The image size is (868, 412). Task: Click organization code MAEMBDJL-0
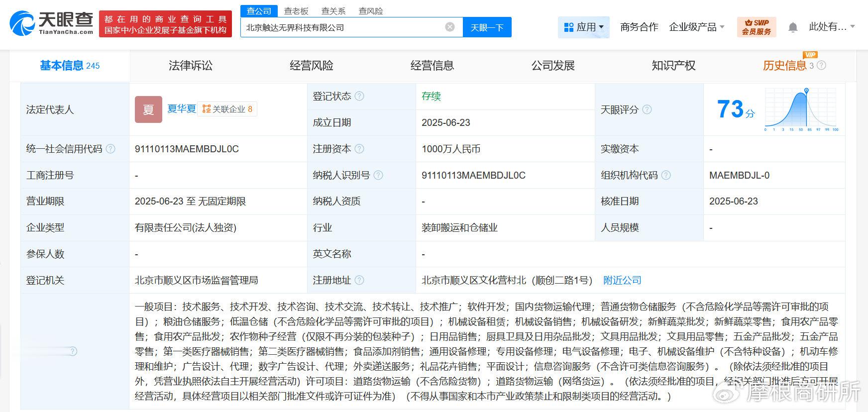coord(739,175)
